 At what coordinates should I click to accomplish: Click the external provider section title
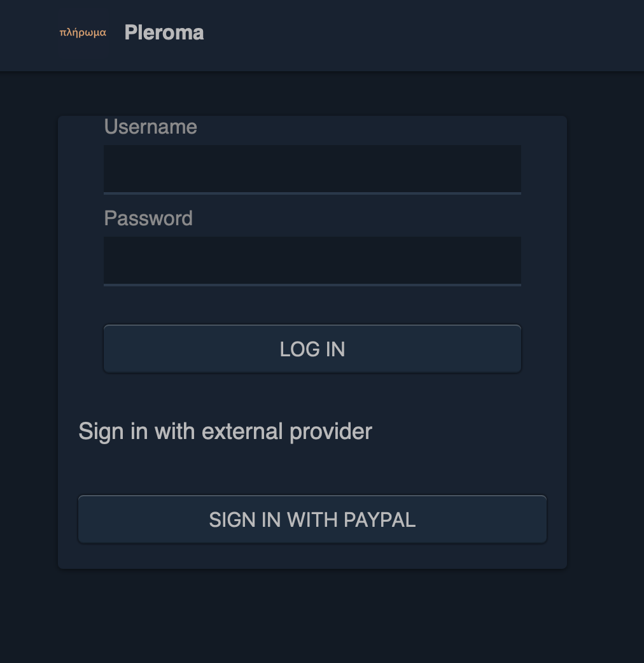tap(225, 431)
